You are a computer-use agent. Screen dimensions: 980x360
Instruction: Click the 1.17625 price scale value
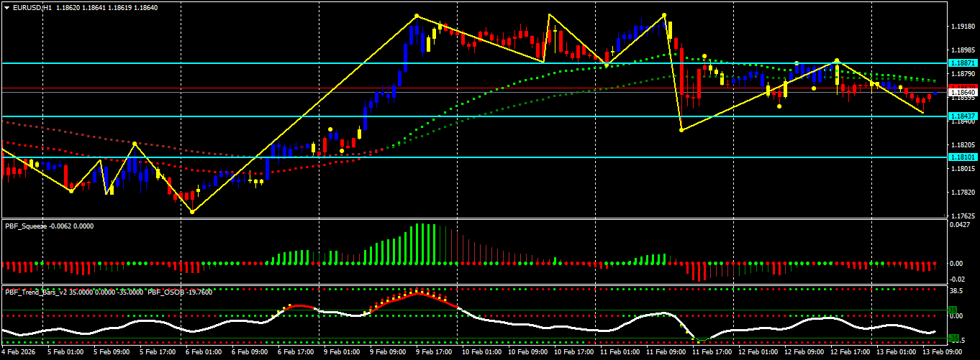[x=963, y=216]
